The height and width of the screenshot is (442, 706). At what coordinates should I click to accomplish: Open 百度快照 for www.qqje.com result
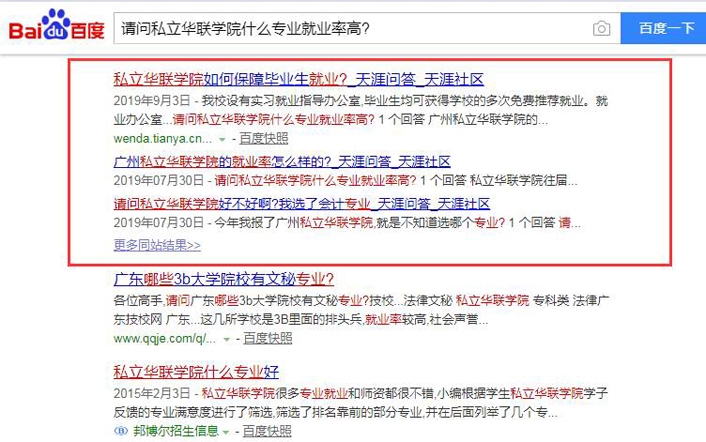(x=268, y=338)
